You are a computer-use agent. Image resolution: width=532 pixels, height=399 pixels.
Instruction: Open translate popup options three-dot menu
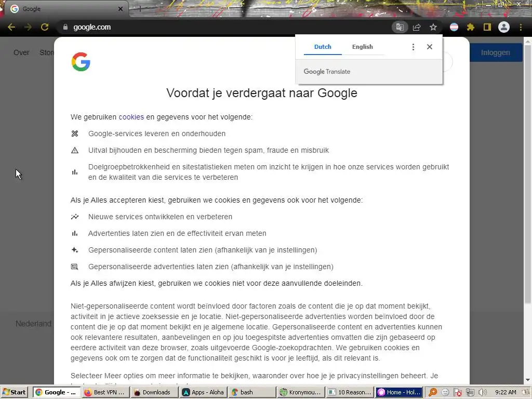tap(413, 47)
